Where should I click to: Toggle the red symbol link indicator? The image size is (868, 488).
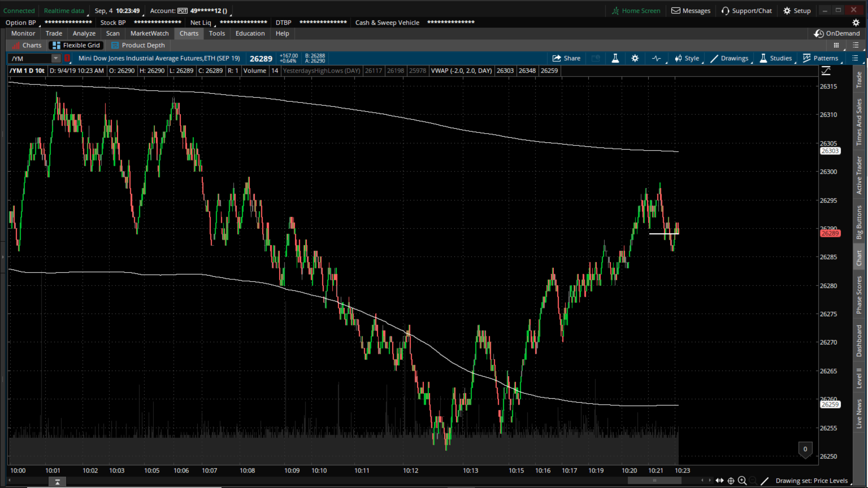point(67,58)
